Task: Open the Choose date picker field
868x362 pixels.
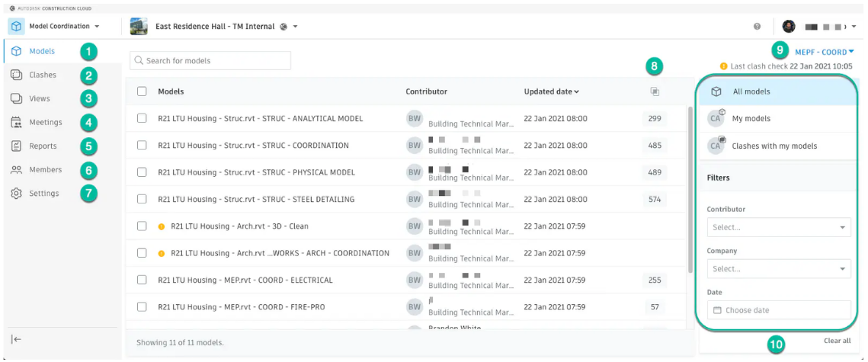Action: (779, 310)
